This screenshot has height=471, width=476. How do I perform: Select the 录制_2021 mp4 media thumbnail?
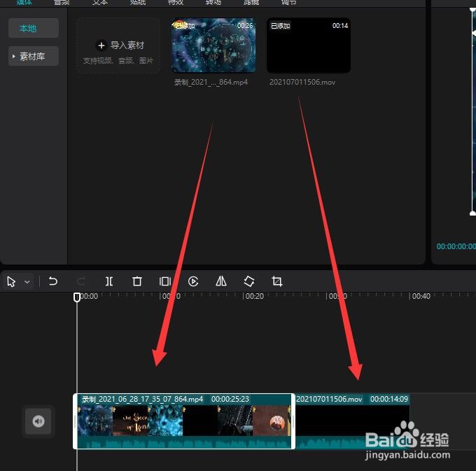pyautogui.click(x=213, y=45)
